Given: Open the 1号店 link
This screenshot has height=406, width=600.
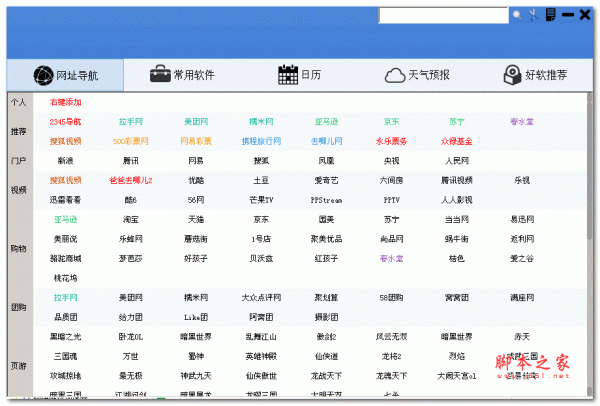Looking at the screenshot, I should (261, 239).
